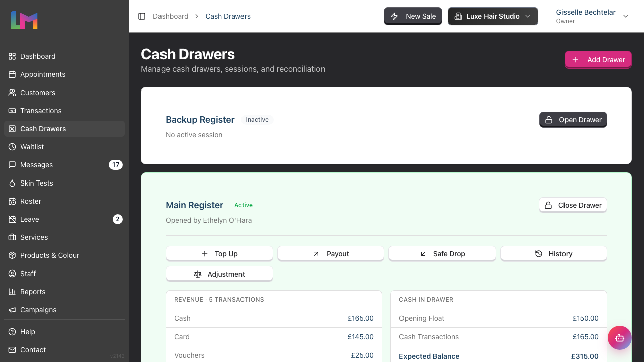Open Drawer for Backup Register

[574, 120]
